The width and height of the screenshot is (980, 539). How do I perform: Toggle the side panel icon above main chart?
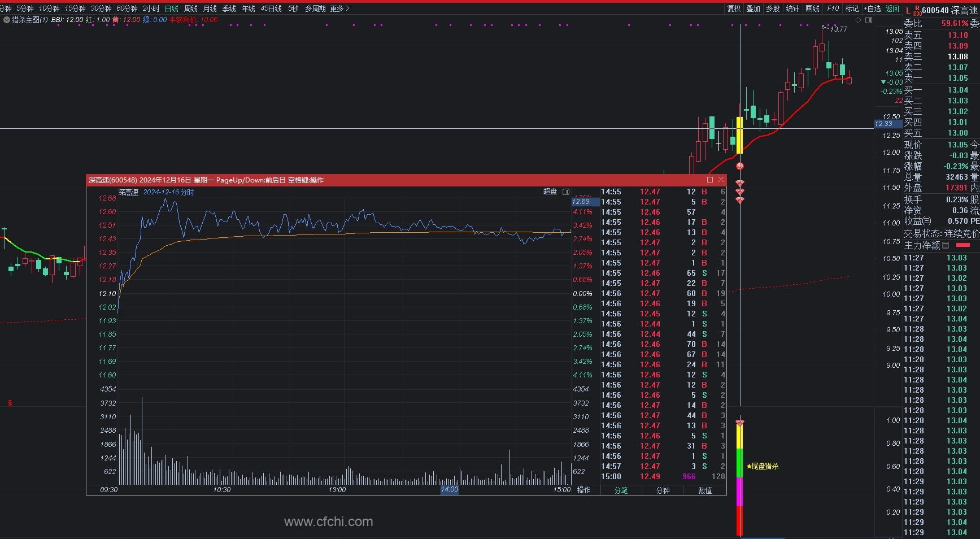(869, 20)
